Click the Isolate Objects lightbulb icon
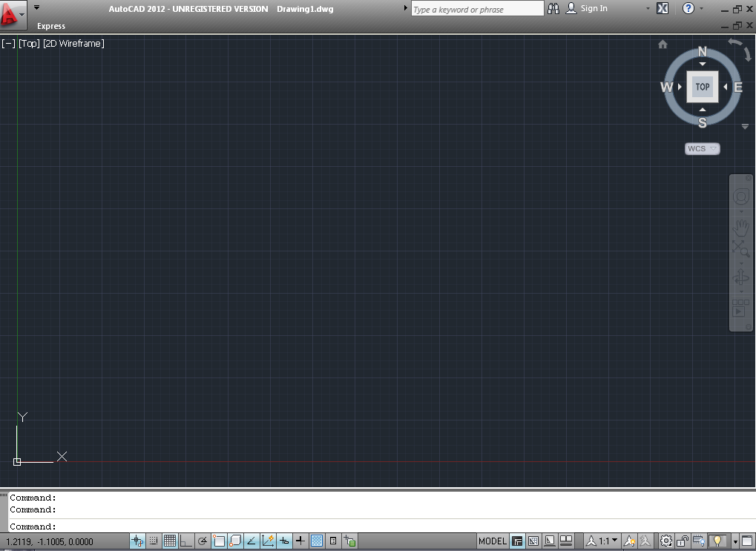 pyautogui.click(x=717, y=541)
